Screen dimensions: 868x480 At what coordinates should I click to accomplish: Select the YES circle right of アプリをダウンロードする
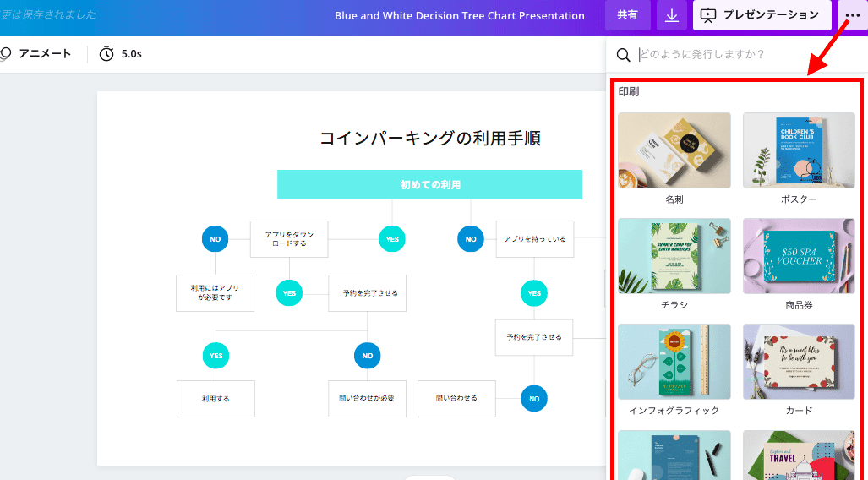tap(392, 239)
